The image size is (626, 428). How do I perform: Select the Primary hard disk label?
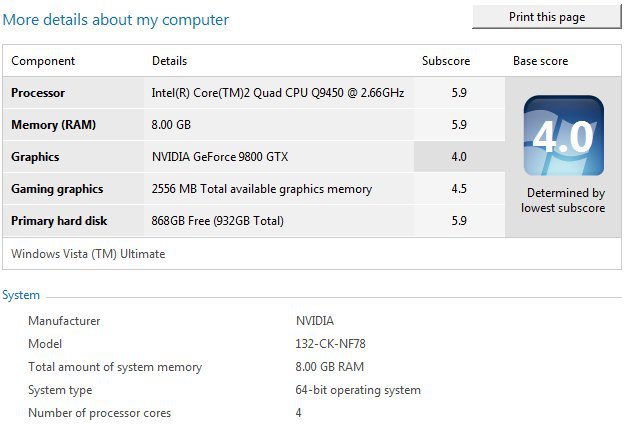[x=59, y=221]
